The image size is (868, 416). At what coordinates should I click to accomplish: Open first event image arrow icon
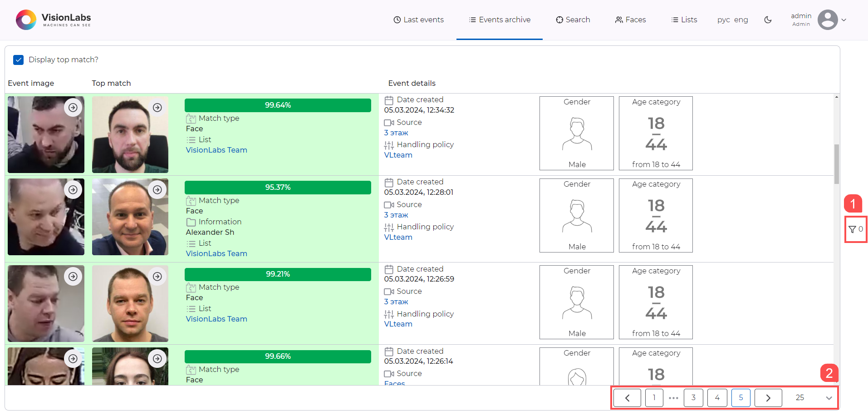pyautogui.click(x=73, y=108)
